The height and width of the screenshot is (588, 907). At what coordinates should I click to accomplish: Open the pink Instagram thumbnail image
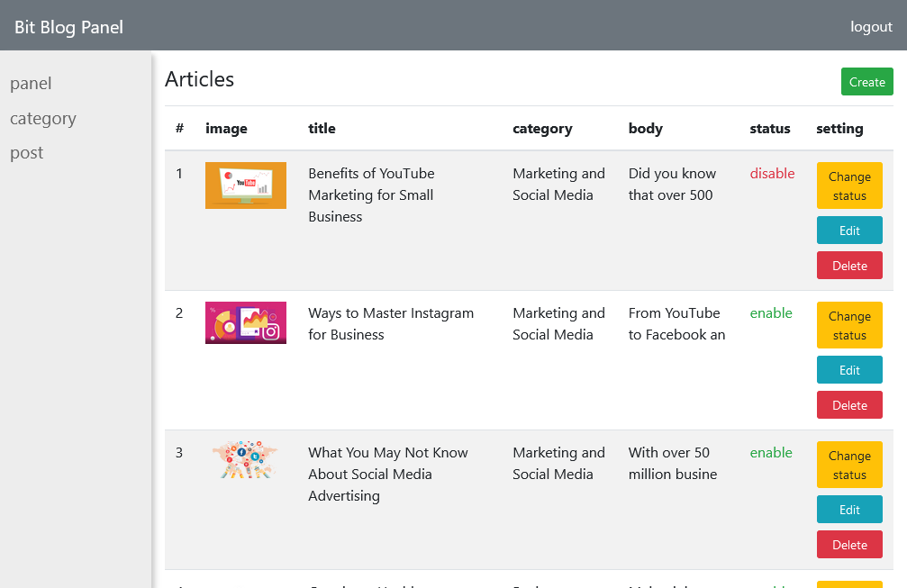(x=246, y=322)
